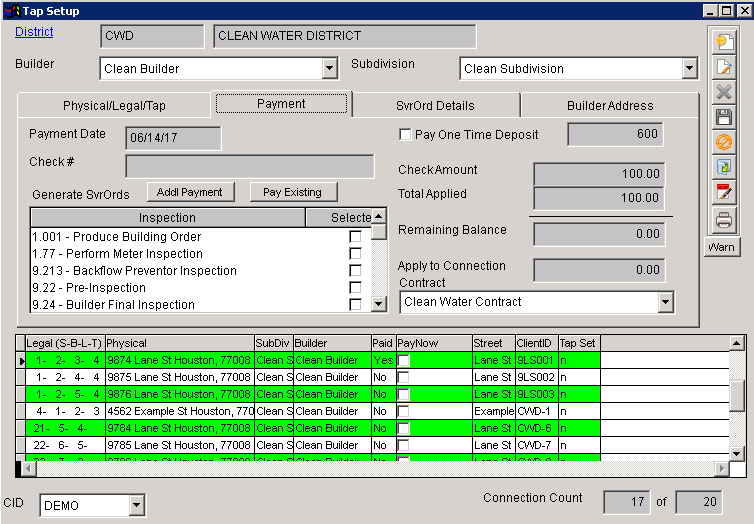Open the Builder dropdown list
Screen dimensions: 754x524
(330, 69)
